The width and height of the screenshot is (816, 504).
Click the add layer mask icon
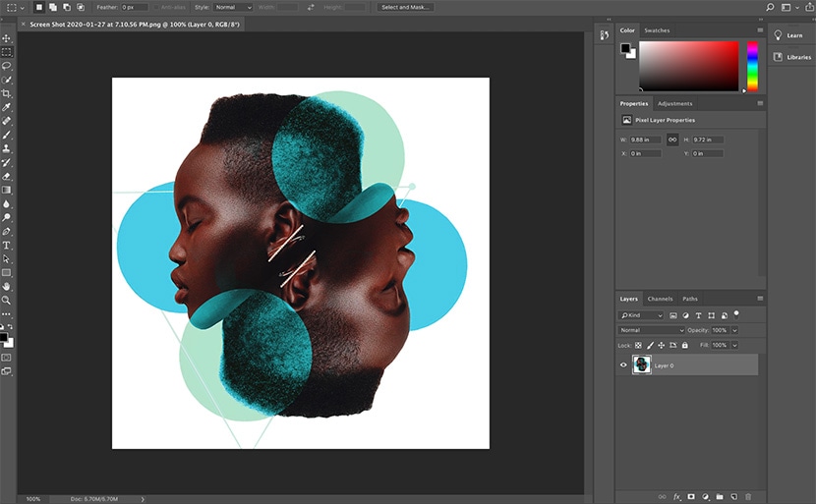click(691, 497)
